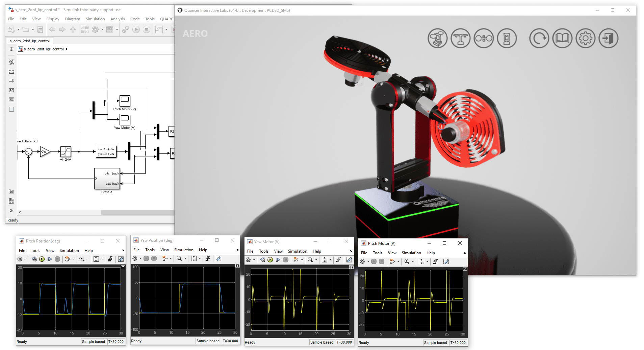The height and width of the screenshot is (350, 644).
Task: Maximize axes toggle in Pitch Position scope plot
Action: pos(123,267)
